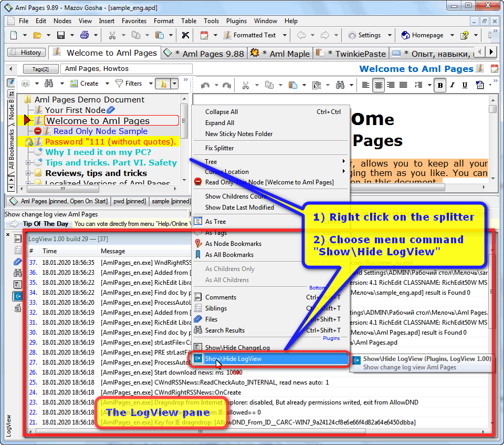Click the Undo arrow in editor toolbar
This screenshot has height=445, width=504.
(x=205, y=85)
